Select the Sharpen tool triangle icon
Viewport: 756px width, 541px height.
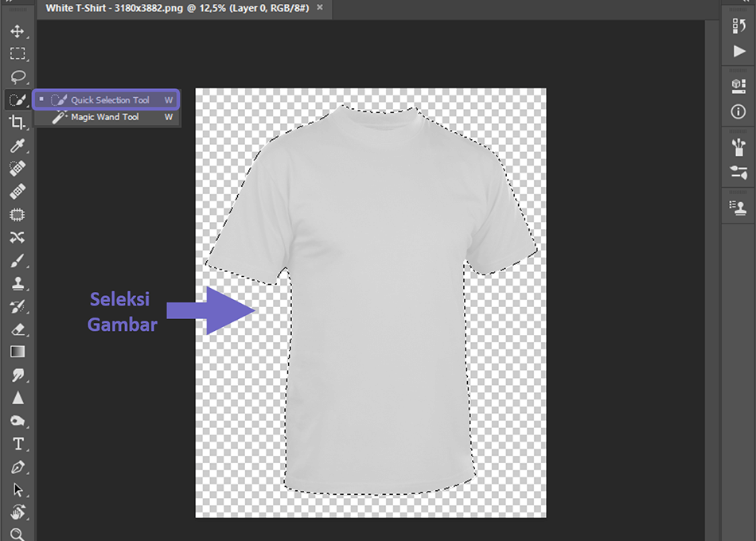point(18,398)
